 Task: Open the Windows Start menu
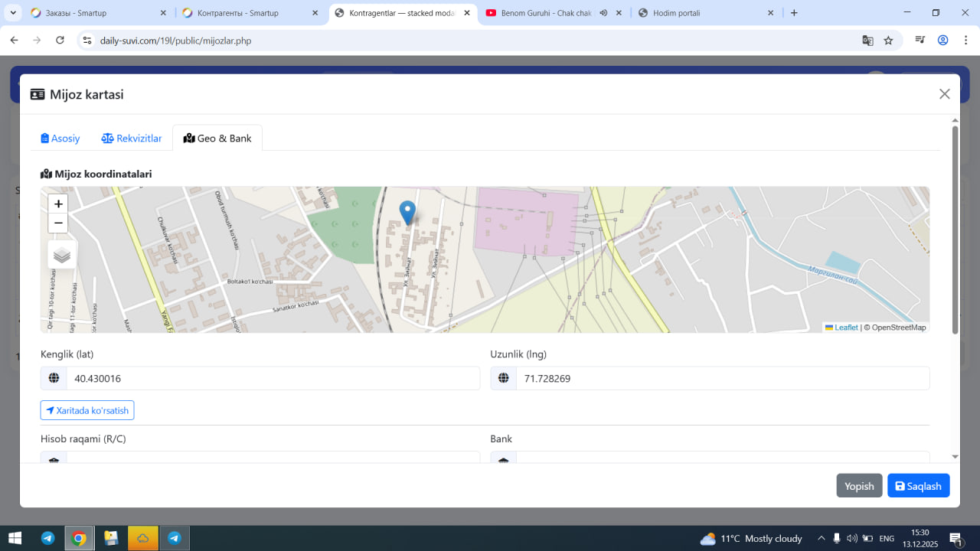click(15, 538)
